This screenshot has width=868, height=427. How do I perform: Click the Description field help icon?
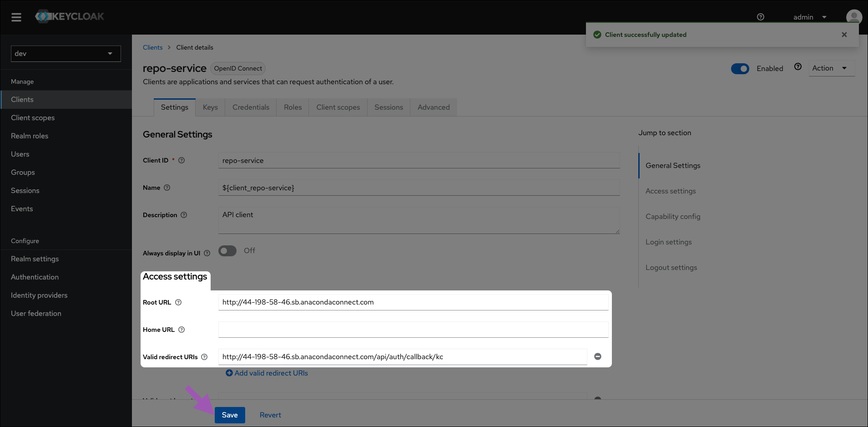click(x=184, y=215)
